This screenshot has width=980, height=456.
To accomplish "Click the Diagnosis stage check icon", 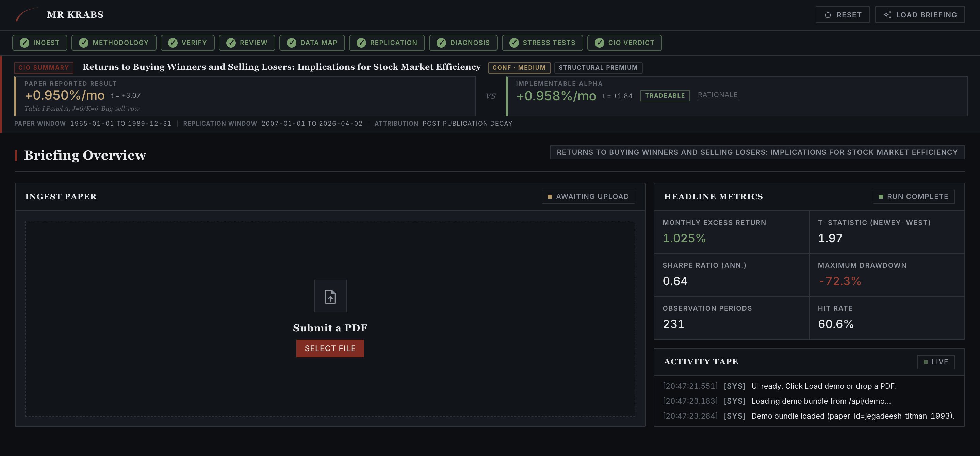I will 441,43.
